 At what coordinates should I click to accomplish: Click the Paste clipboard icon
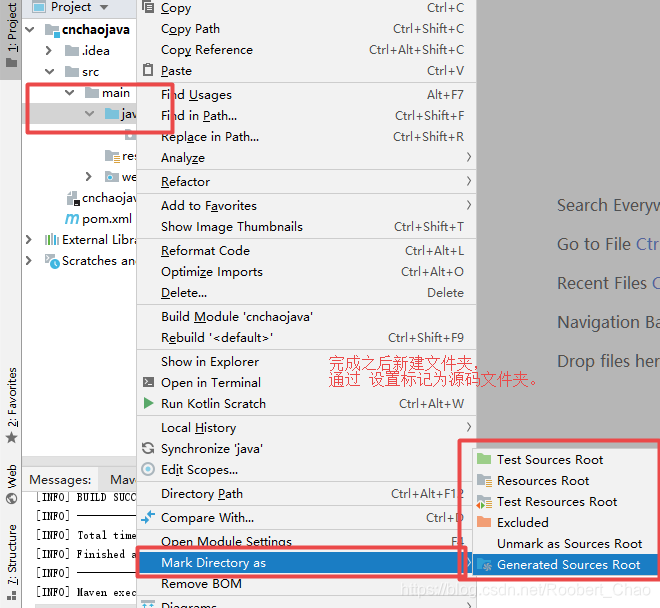click(x=148, y=70)
